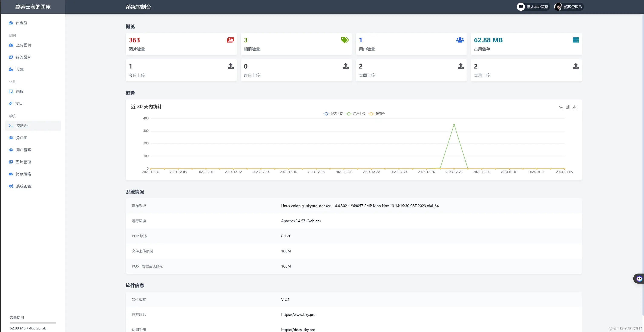The width and height of the screenshot is (644, 332).
Task: Open the https://docs.lsky.pro manual link
Action: tap(298, 329)
